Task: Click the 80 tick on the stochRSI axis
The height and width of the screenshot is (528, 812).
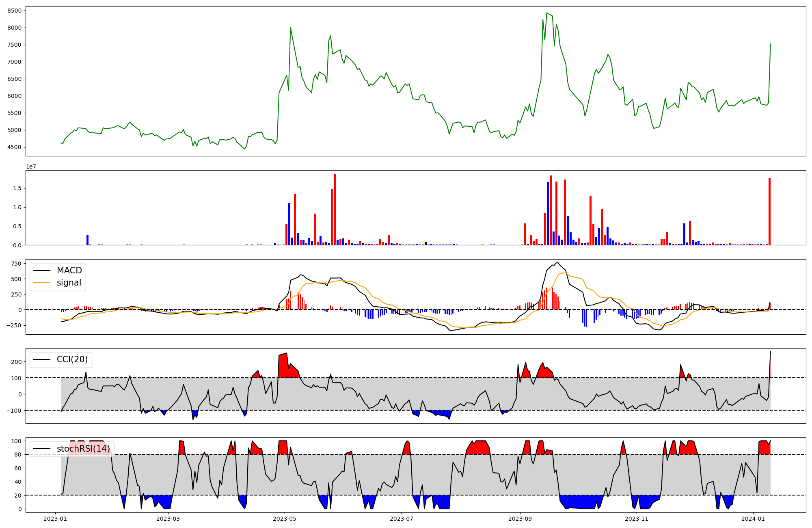Action: 17,455
